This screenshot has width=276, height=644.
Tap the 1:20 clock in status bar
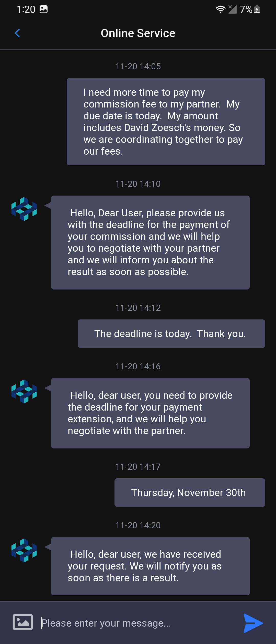coord(26,9)
